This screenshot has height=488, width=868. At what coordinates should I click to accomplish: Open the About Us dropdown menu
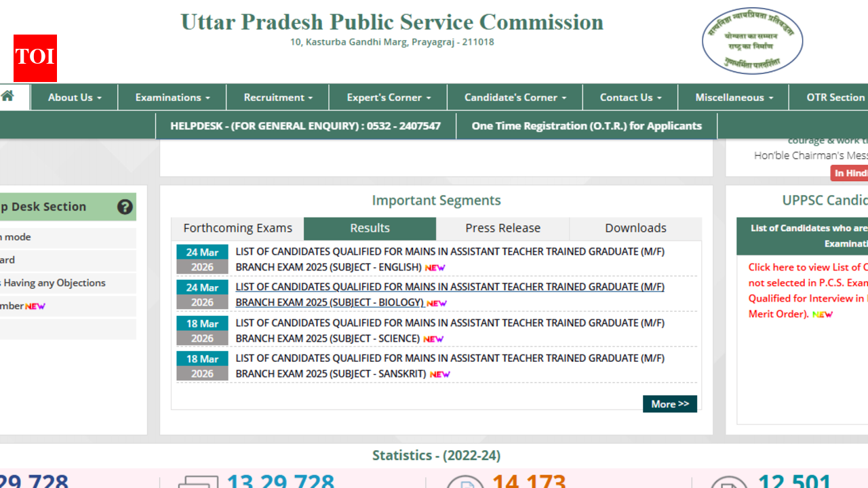click(x=75, y=98)
